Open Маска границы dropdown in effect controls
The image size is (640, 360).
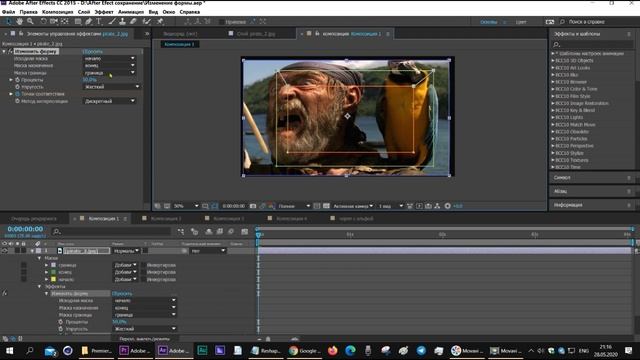109,73
